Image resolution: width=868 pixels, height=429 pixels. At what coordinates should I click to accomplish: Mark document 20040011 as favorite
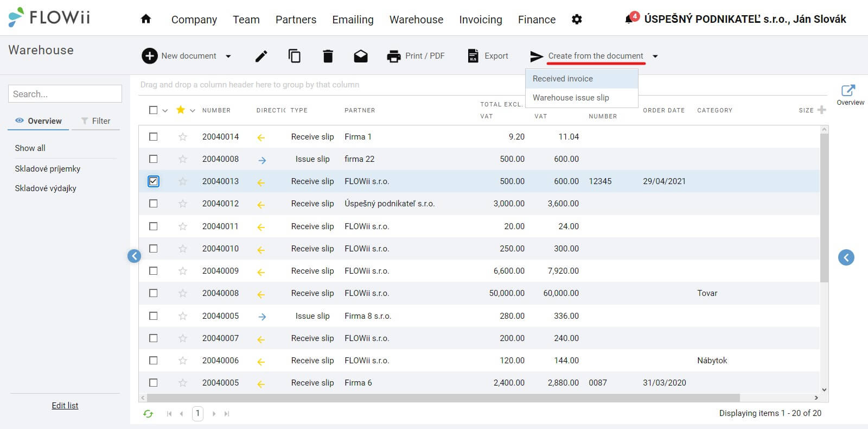[183, 226]
